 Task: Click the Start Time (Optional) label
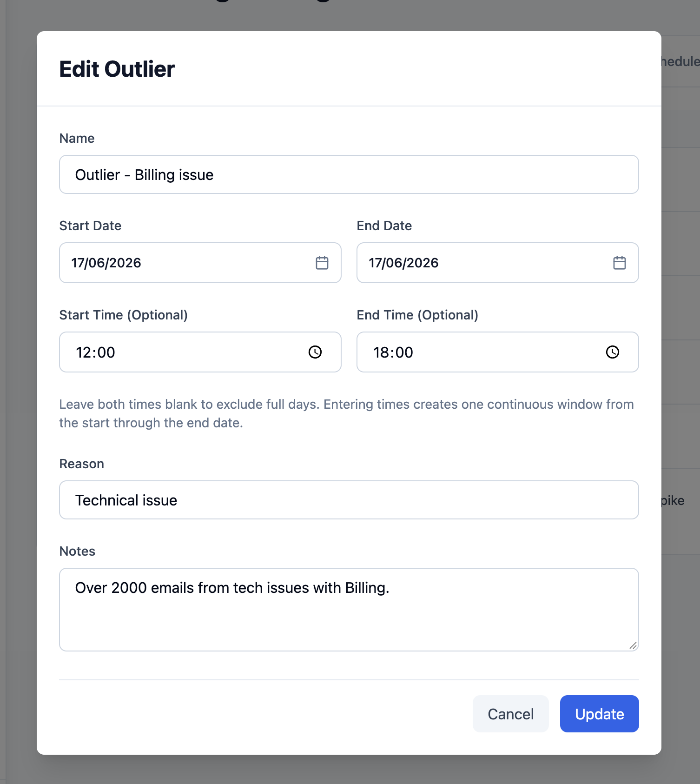click(x=124, y=315)
